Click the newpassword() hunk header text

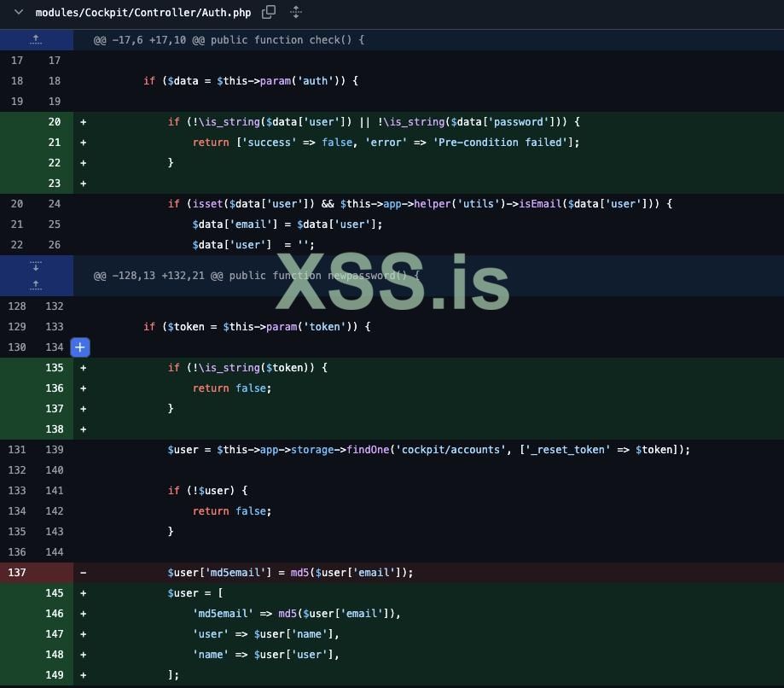coord(257,276)
